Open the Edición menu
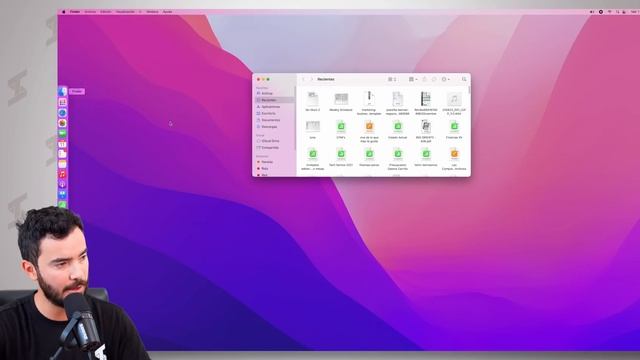The image size is (640, 360). point(106,12)
